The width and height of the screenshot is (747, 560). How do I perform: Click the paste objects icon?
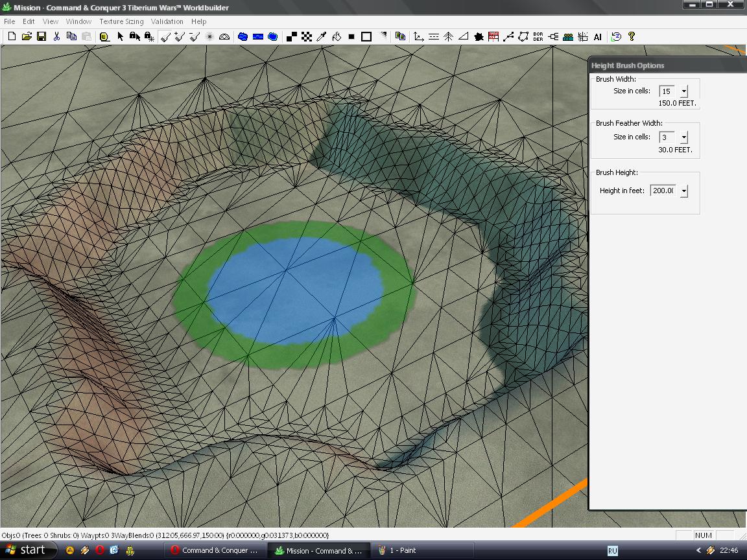(x=400, y=37)
